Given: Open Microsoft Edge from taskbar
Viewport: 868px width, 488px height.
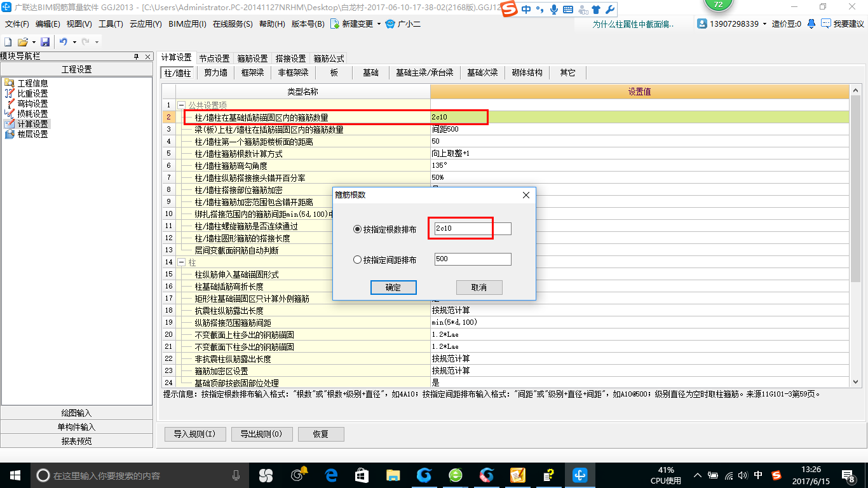Looking at the screenshot, I should click(x=331, y=475).
